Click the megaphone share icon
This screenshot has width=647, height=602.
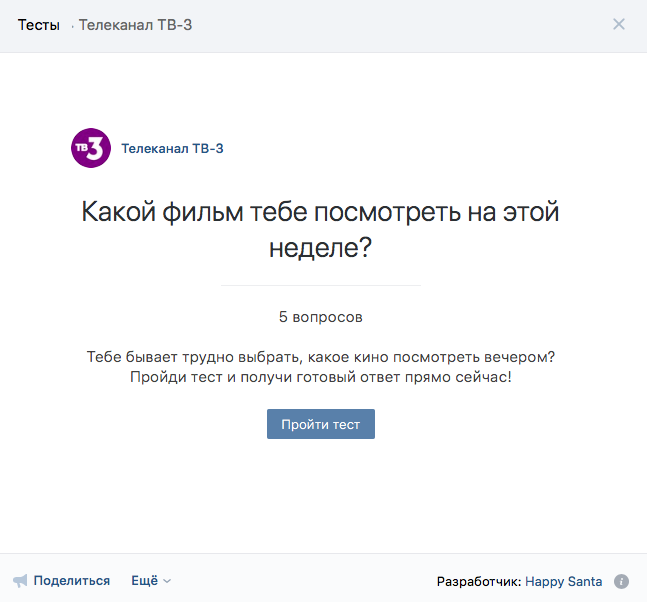click(x=20, y=581)
